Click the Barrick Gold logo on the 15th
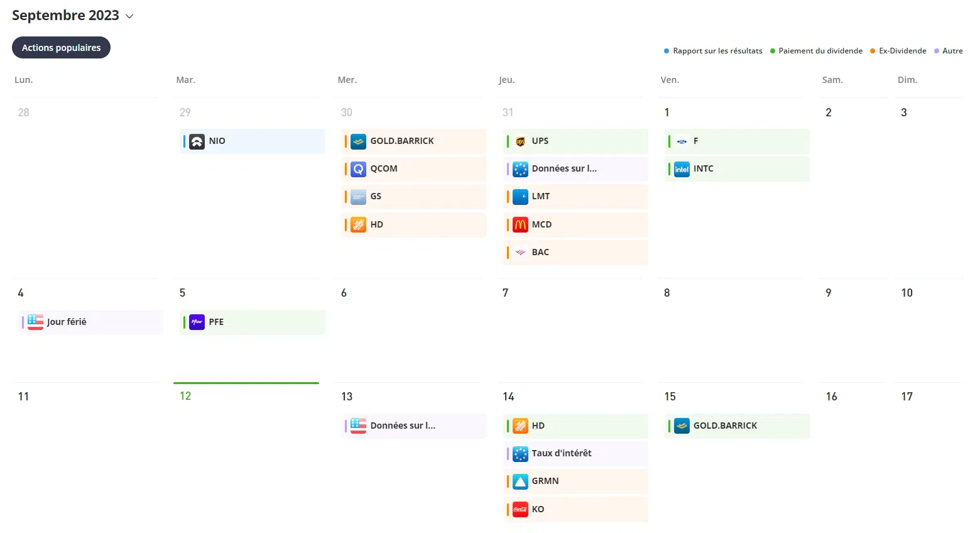Image resolution: width=980 pixels, height=533 pixels. 682,426
